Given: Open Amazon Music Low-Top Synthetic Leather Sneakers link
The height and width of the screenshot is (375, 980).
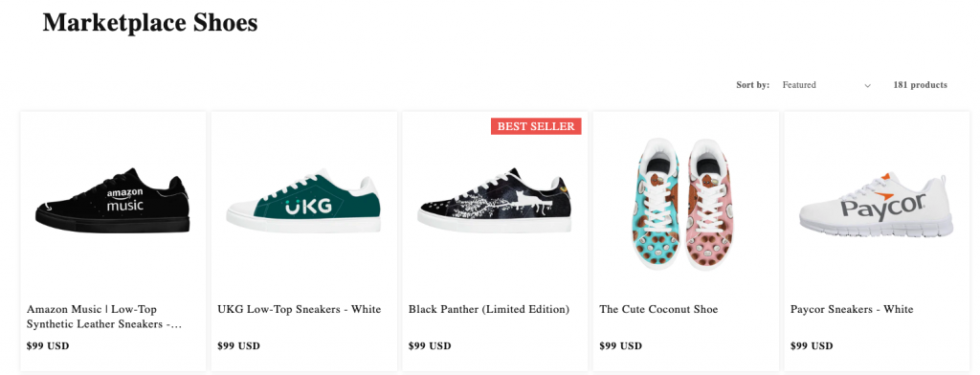Looking at the screenshot, I should click(x=104, y=317).
